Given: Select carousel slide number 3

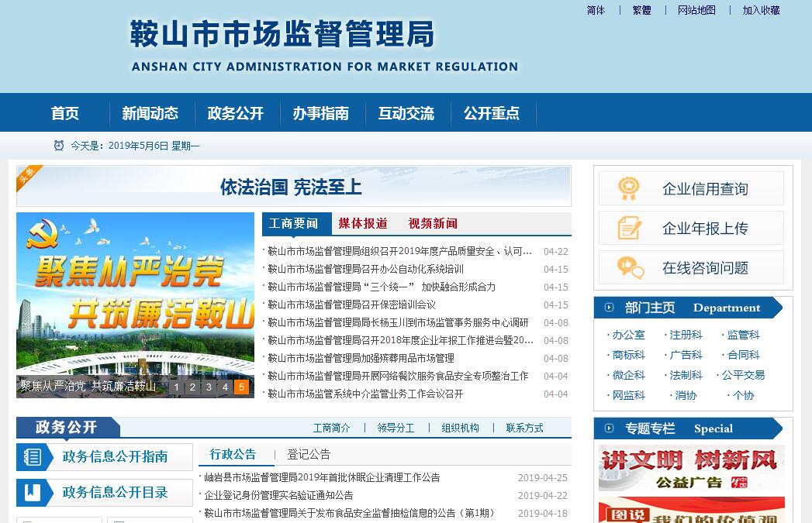Looking at the screenshot, I should [x=209, y=387].
